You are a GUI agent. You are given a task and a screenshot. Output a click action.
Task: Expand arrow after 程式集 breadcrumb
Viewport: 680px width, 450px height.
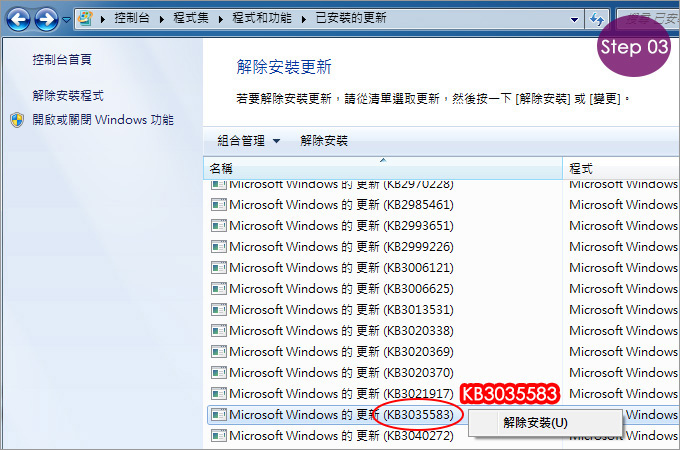click(x=221, y=19)
